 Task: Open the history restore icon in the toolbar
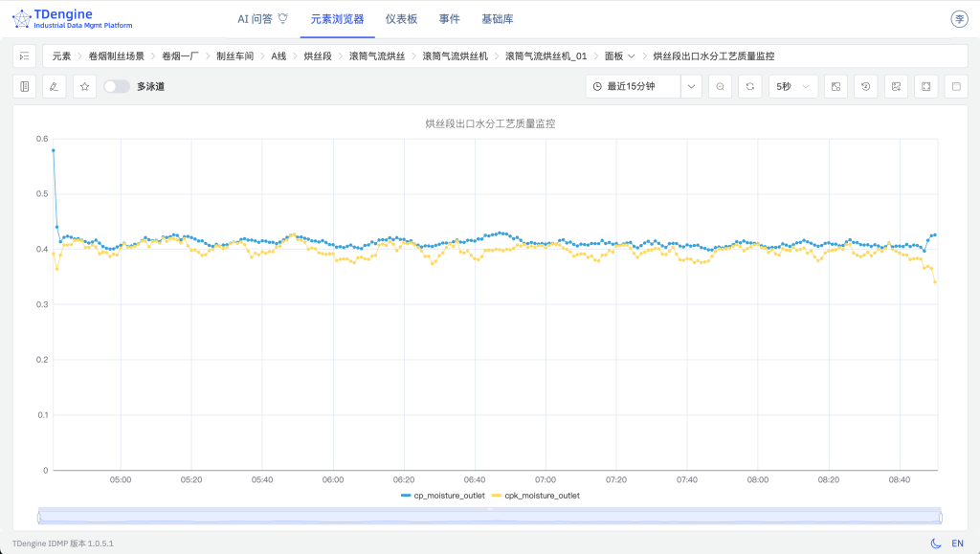866,86
